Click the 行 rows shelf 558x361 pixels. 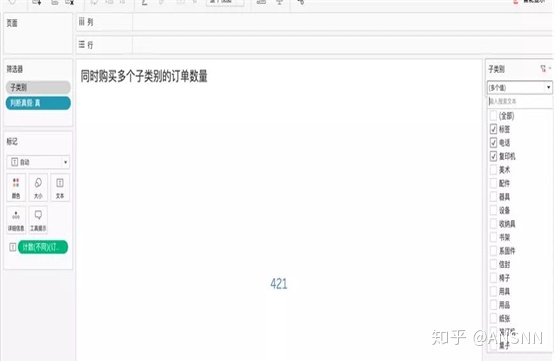pos(314,45)
